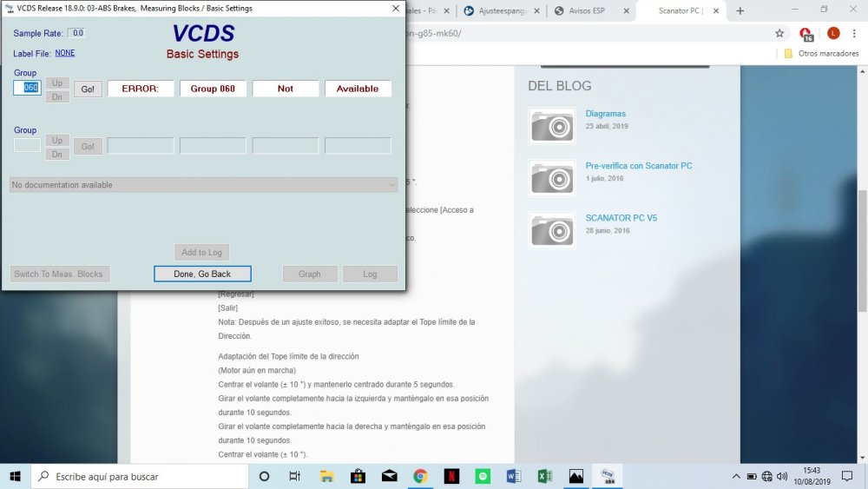Screen dimensions: 868x489
Task: Click the ERROR: result field
Action: point(141,89)
